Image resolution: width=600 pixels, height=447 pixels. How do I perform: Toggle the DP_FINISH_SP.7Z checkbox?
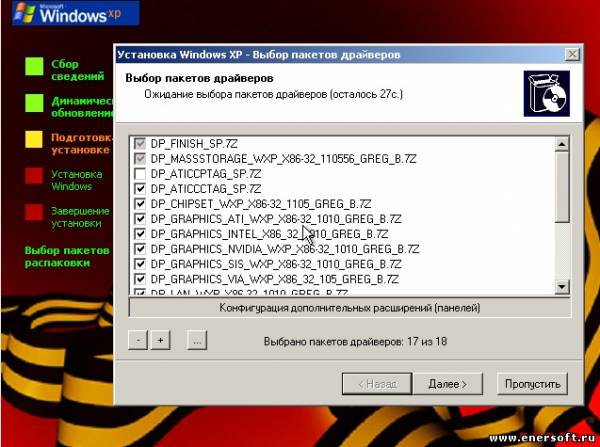pos(140,144)
